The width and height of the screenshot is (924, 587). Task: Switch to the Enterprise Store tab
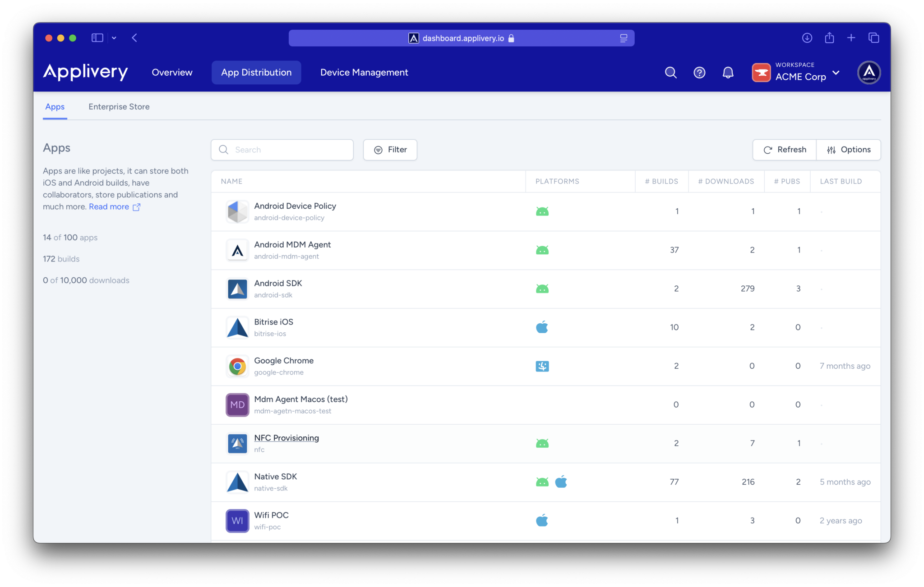pyautogui.click(x=119, y=107)
